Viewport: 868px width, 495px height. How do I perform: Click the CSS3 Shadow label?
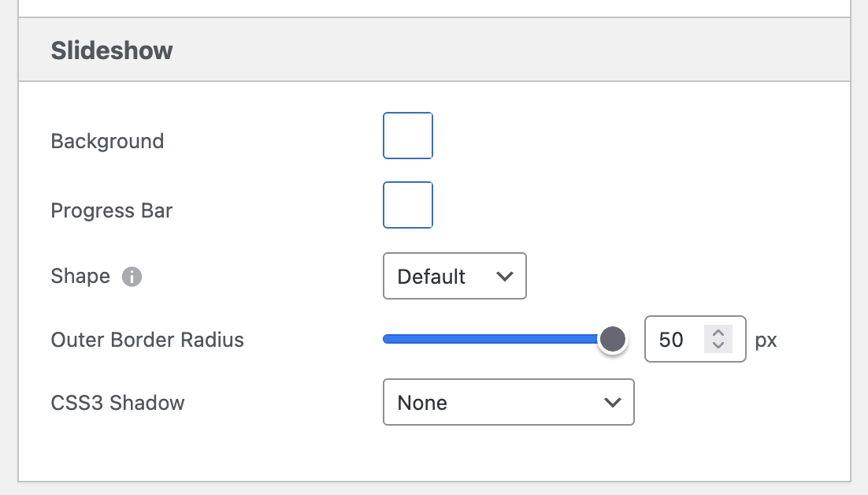coord(117,402)
